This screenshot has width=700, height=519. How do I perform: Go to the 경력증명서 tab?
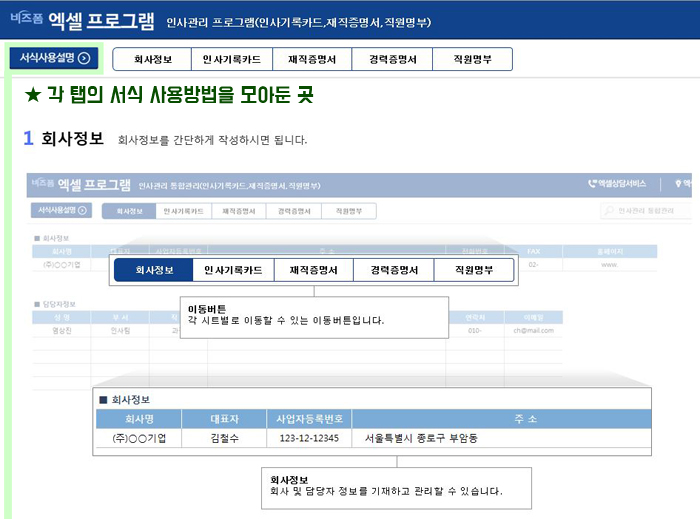pyautogui.click(x=392, y=59)
